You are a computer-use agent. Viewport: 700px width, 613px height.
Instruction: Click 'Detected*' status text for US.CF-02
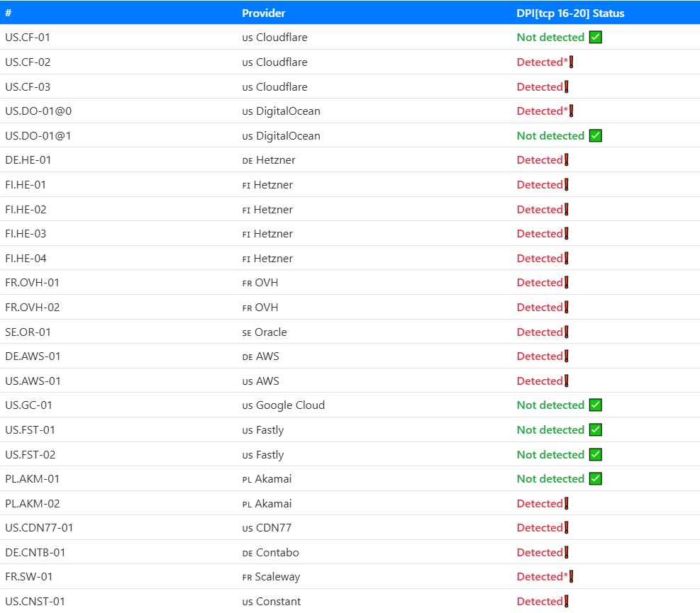coord(543,62)
